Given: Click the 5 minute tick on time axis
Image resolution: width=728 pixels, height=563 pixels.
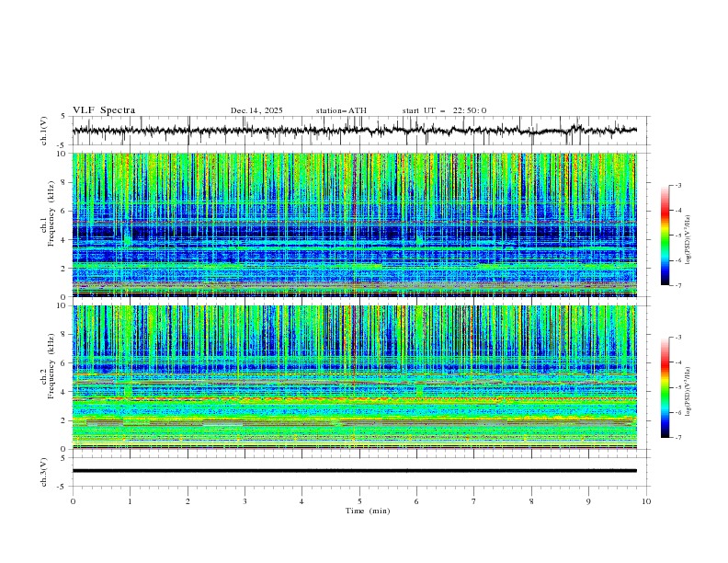Looking at the screenshot, I should pyautogui.click(x=359, y=501).
